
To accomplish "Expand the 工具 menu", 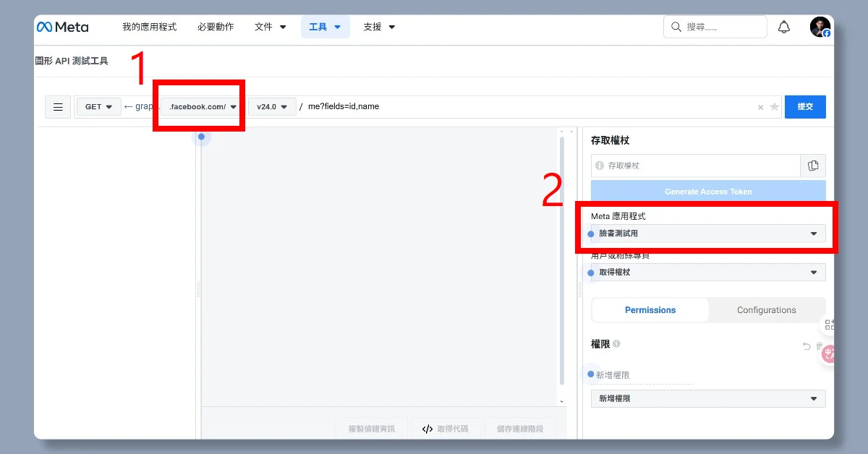I will [325, 27].
